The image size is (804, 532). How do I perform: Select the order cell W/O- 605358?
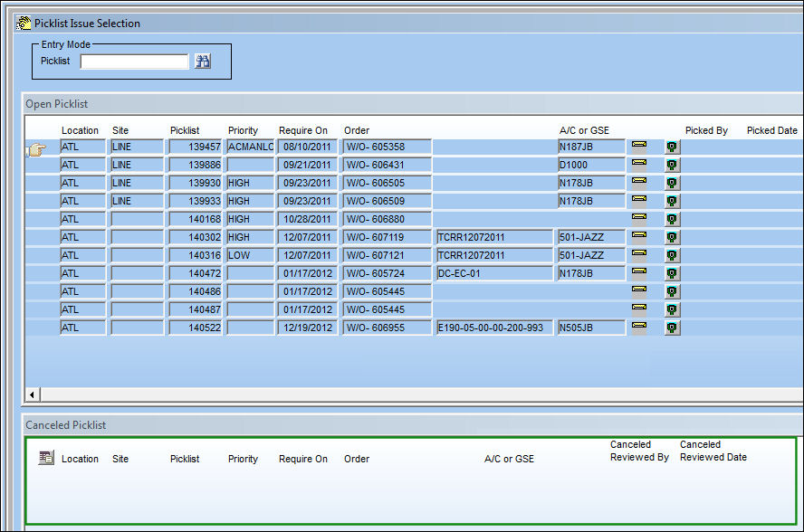point(388,147)
